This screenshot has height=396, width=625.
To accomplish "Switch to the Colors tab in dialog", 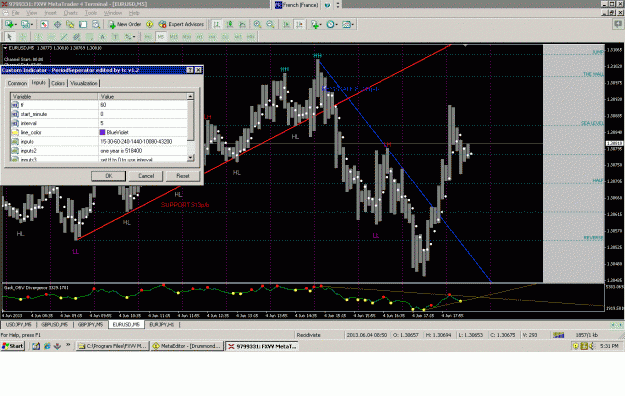I will (58, 83).
